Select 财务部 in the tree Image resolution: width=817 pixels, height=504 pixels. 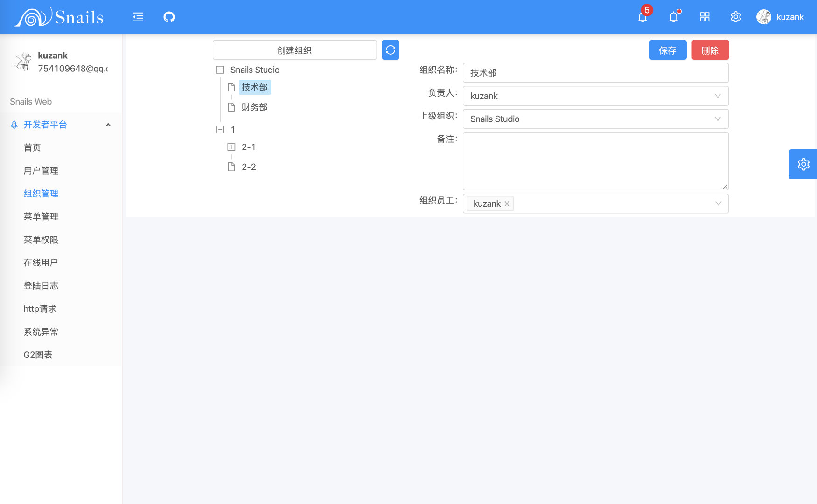(x=255, y=107)
